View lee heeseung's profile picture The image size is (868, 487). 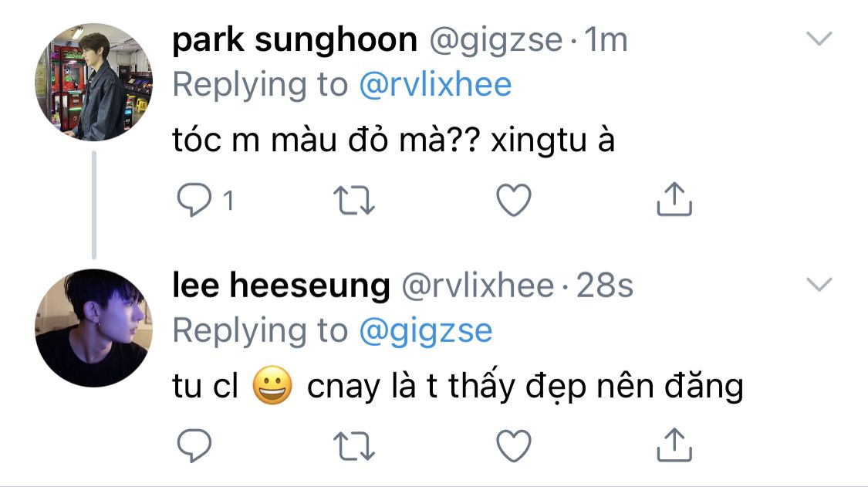tap(93, 328)
